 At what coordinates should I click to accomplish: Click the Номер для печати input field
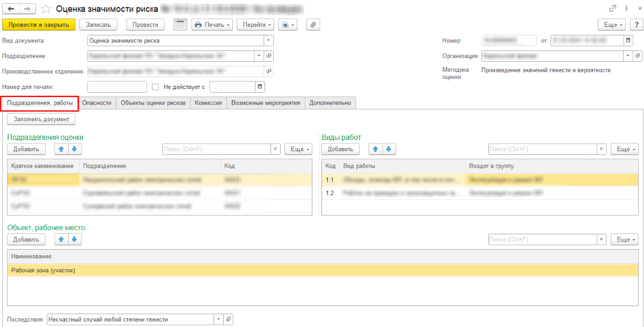point(117,87)
